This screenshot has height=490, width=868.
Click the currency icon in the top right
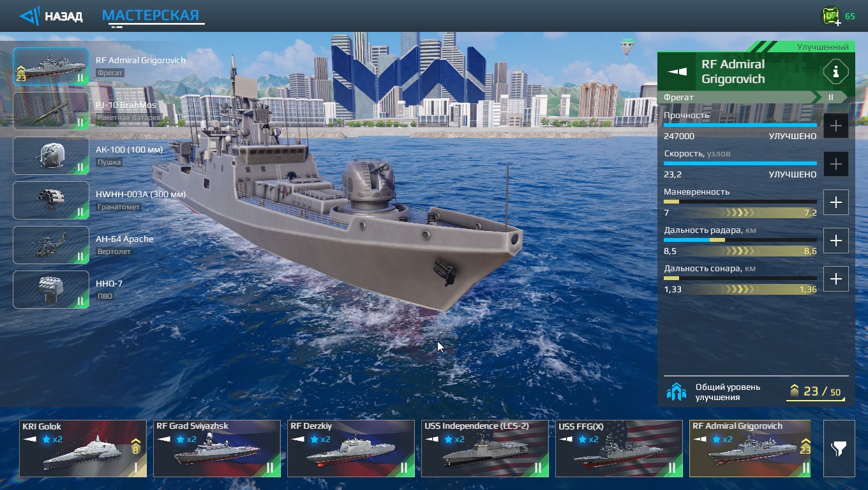coord(830,16)
